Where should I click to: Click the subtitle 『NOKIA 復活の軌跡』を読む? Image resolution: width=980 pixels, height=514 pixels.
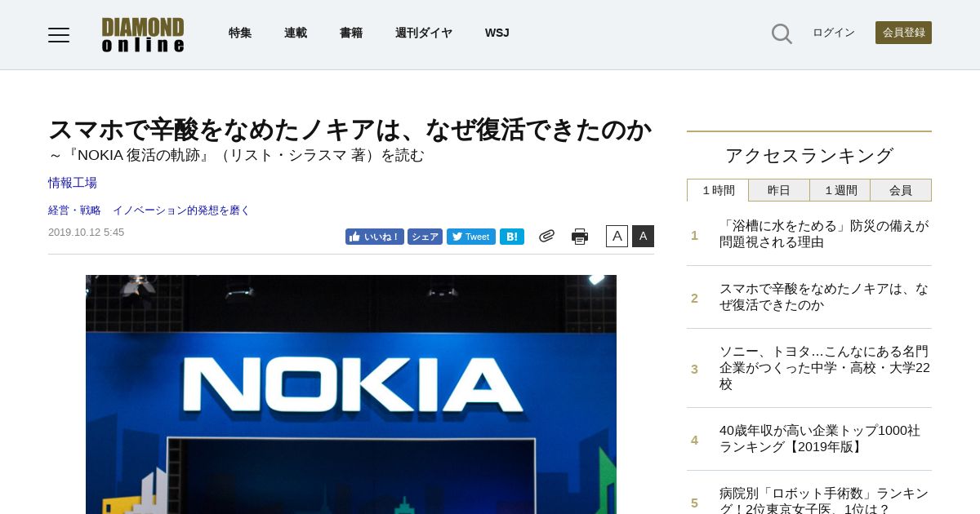(237, 155)
